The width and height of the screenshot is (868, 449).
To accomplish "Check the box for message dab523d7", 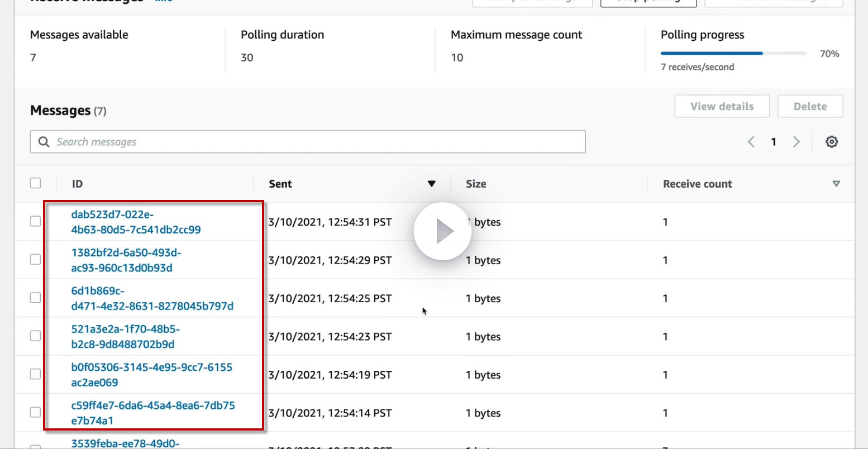I will 35,221.
